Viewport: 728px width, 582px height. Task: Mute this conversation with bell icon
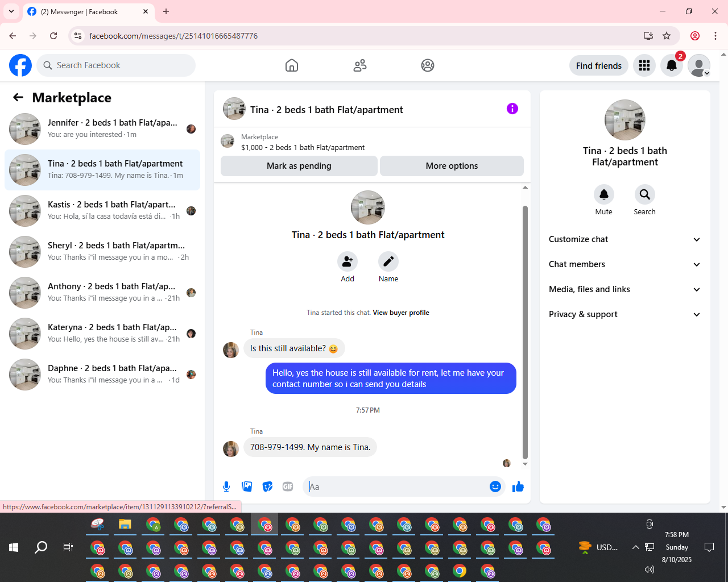(604, 194)
